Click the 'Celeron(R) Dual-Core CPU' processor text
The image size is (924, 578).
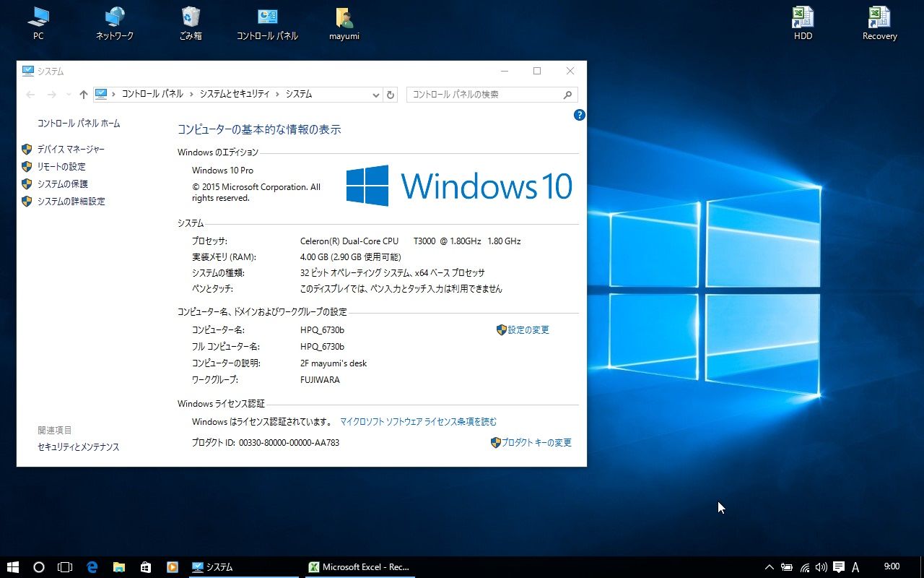(x=349, y=241)
